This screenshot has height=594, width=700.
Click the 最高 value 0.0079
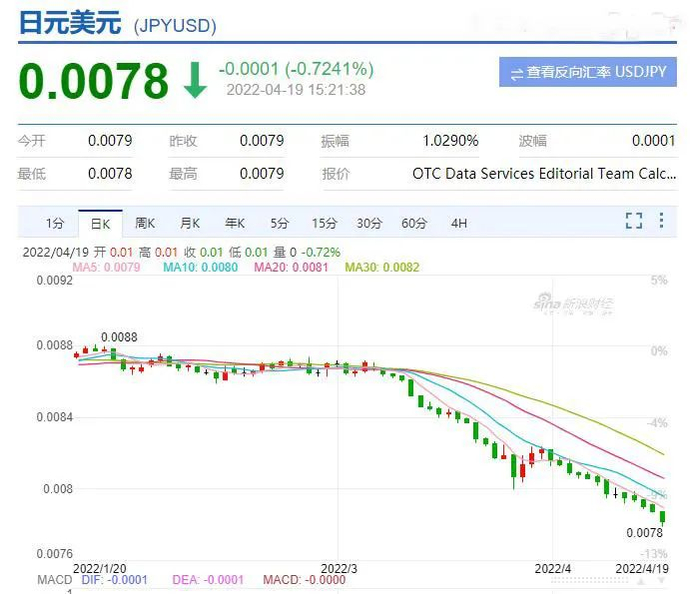[x=262, y=174]
